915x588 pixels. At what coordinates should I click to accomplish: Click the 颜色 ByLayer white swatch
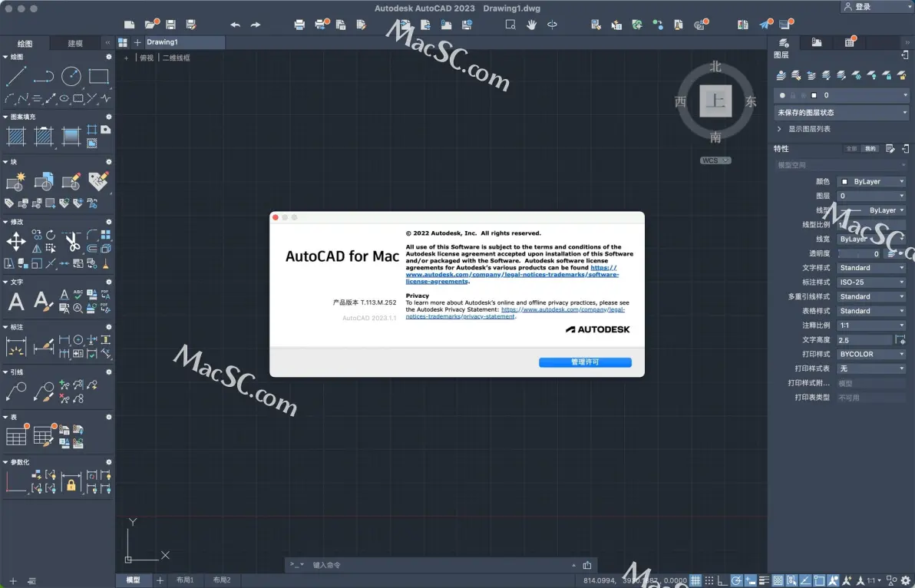tap(844, 182)
